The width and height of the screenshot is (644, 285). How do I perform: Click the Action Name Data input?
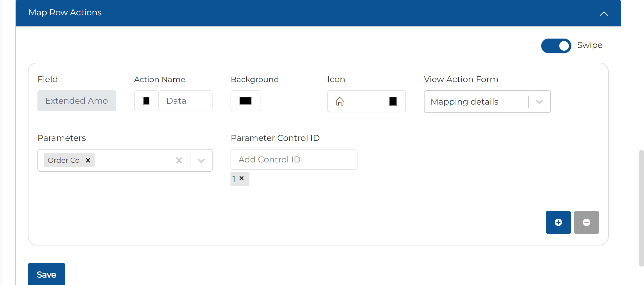185,101
